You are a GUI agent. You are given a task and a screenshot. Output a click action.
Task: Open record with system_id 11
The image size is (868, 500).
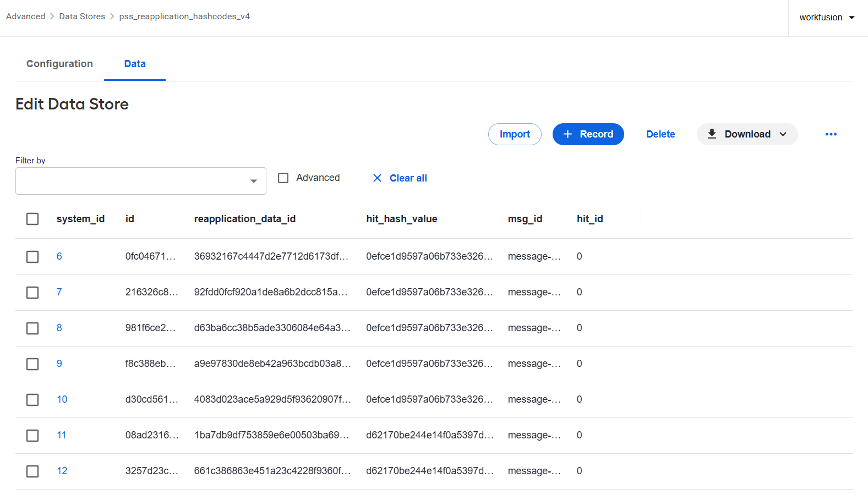click(62, 435)
